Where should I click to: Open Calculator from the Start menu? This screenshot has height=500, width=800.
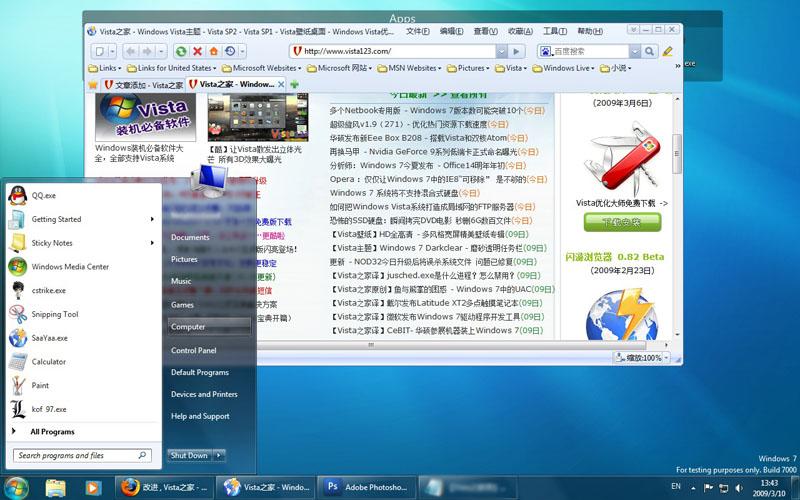tap(48, 362)
